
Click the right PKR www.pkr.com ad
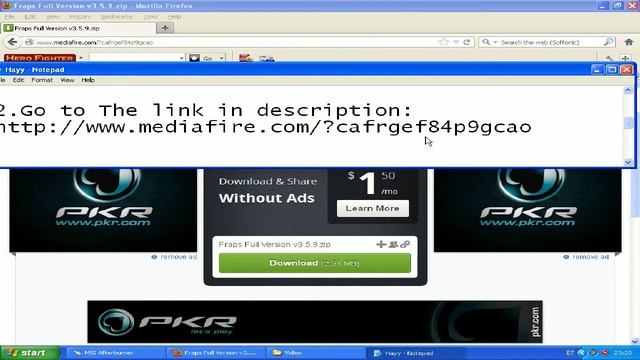pos(527,210)
